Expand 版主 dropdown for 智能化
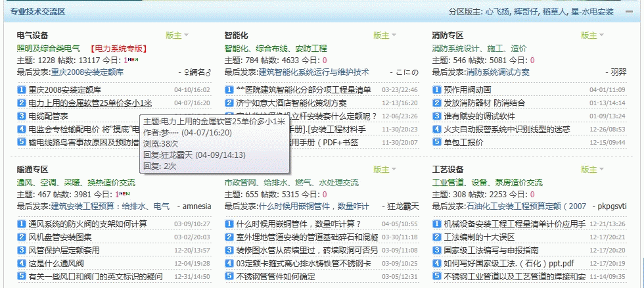 click(385, 36)
